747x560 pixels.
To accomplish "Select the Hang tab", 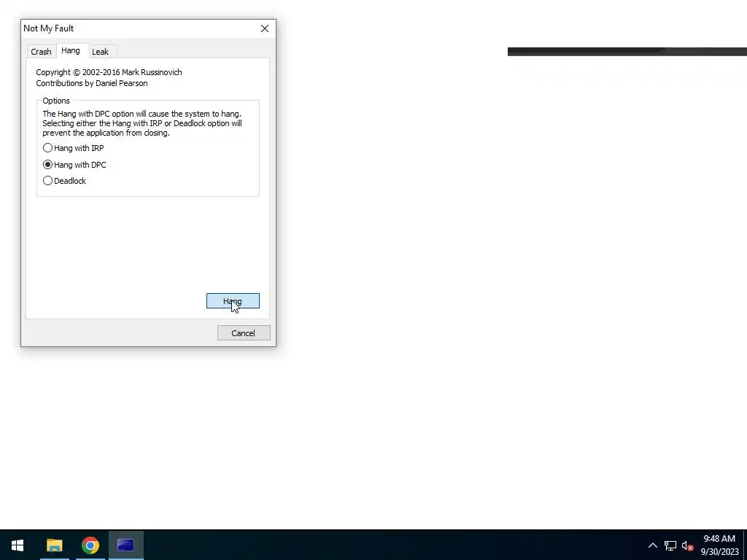I will [x=71, y=50].
